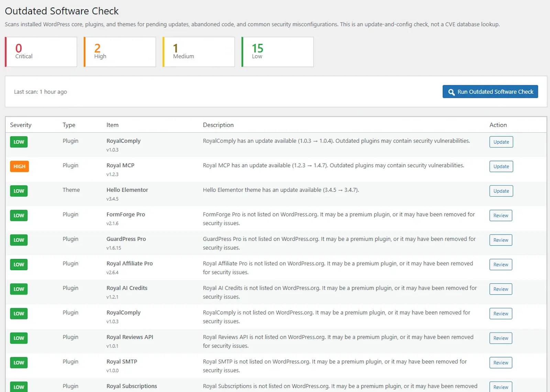Click the LOW badge on Hello Elementor row
Image resolution: width=550 pixels, height=392 pixels.
pos(19,191)
